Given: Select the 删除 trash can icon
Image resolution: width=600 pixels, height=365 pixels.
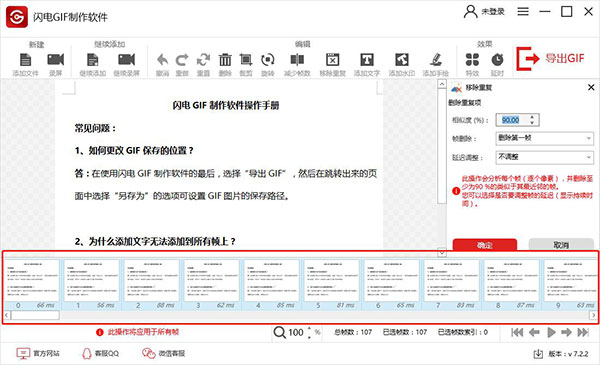Looking at the screenshot, I should [x=225, y=60].
